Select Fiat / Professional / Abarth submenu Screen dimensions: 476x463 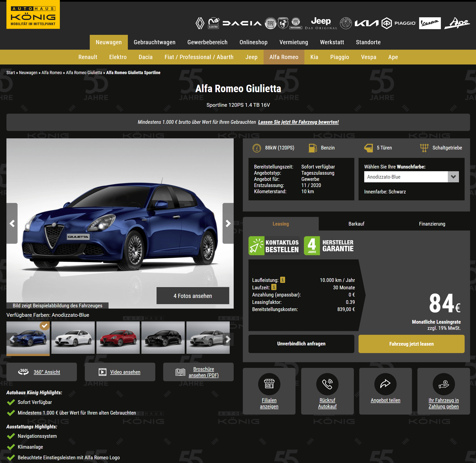pos(199,57)
